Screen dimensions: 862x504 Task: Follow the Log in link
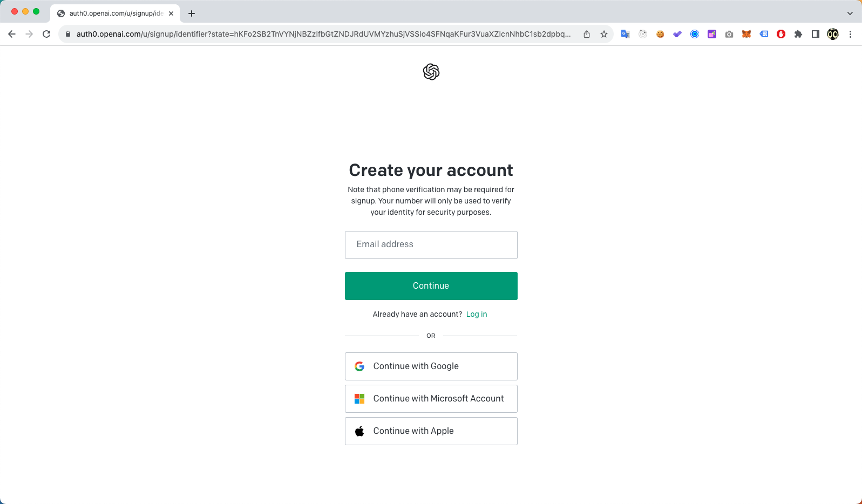477,314
